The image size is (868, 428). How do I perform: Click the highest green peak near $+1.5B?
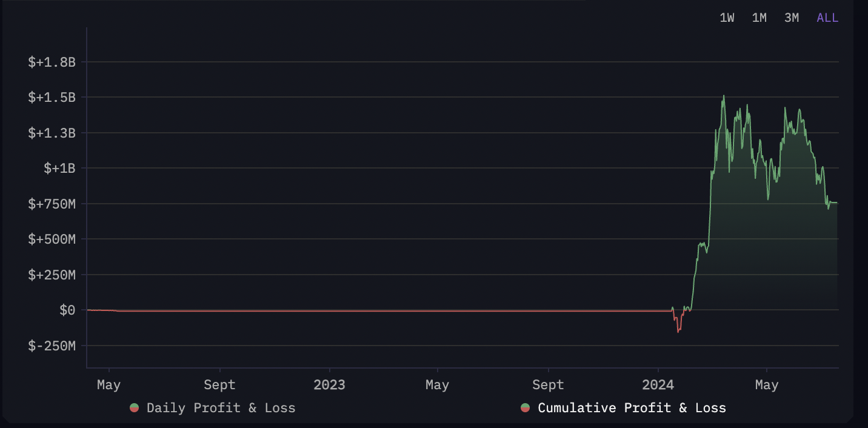(723, 97)
